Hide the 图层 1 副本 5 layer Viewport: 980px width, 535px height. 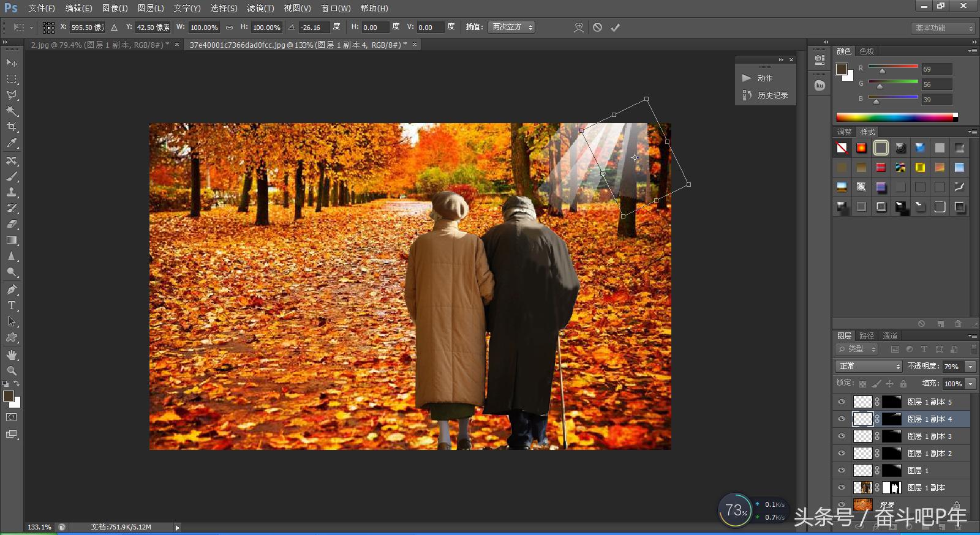[842, 402]
